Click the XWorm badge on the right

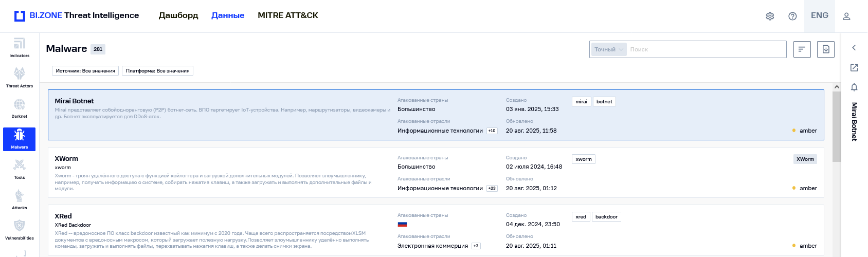[x=805, y=159]
